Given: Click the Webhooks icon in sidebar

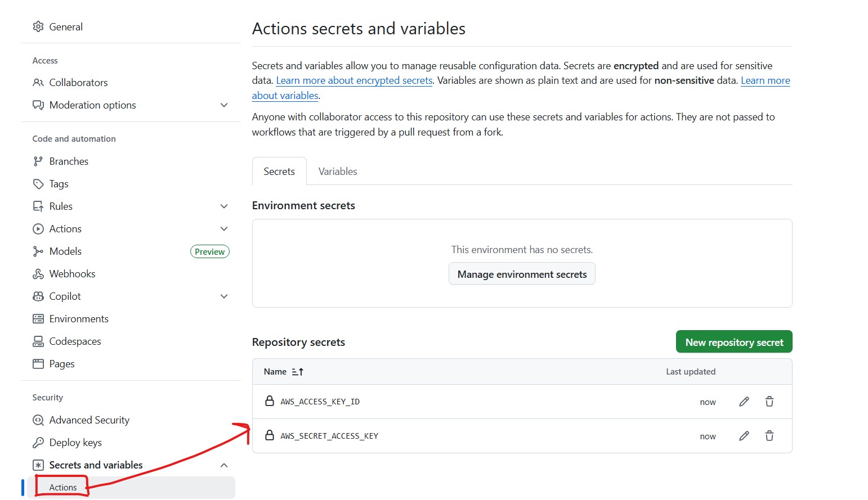Looking at the screenshot, I should pos(38,274).
